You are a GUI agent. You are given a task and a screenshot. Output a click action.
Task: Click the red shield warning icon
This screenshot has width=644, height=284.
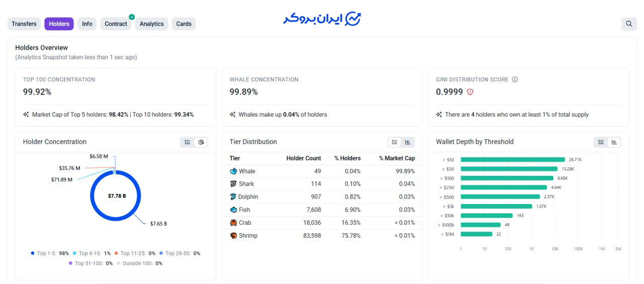470,92
